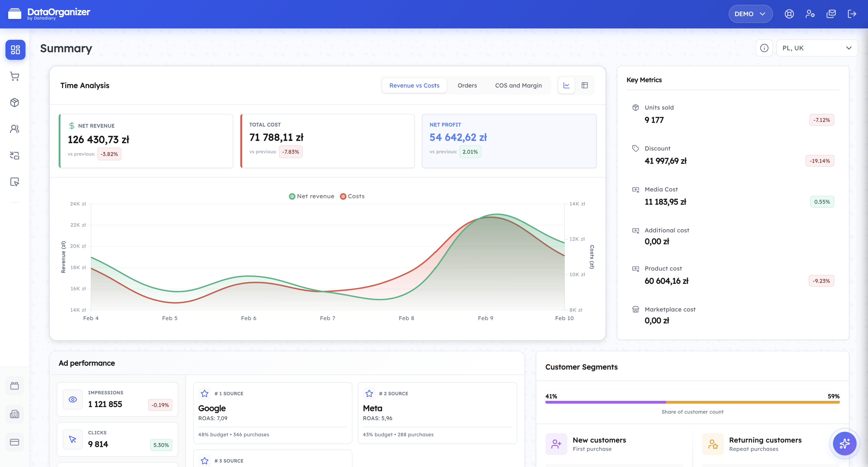The height and width of the screenshot is (467, 868).
Task: Click the help lifebuoy icon
Action: pyautogui.click(x=789, y=14)
